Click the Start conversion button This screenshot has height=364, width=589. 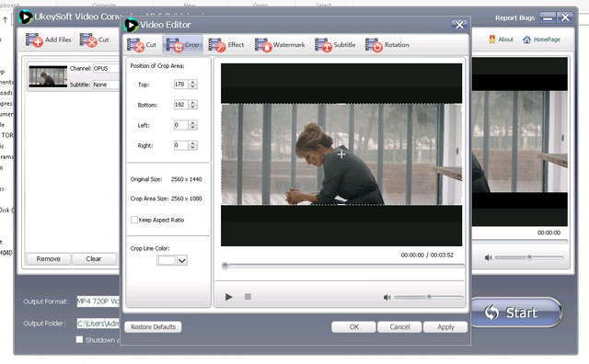516,313
